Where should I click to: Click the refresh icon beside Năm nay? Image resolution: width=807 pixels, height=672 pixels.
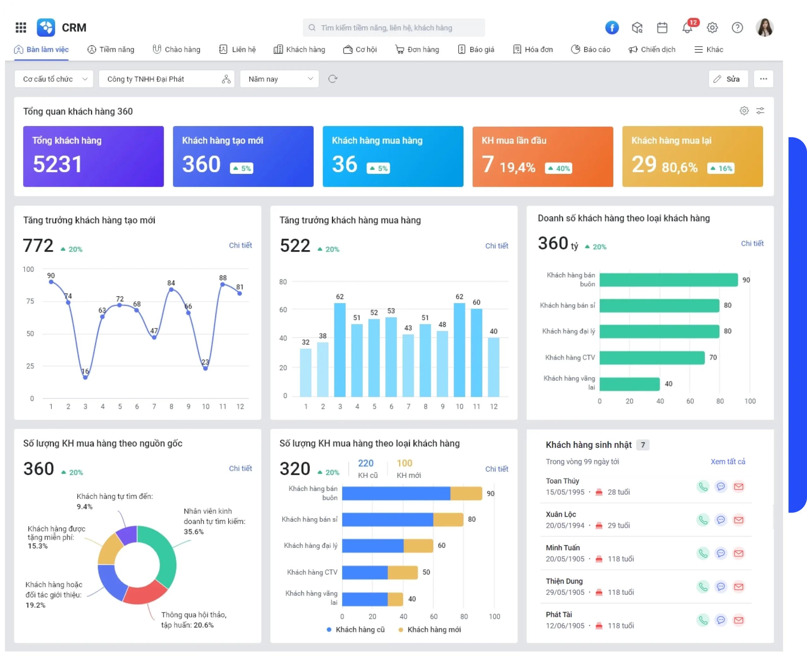[333, 79]
